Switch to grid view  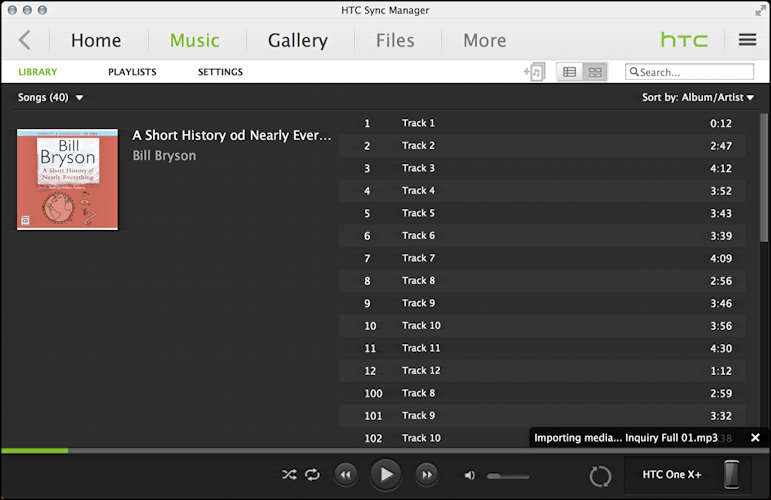pos(595,72)
